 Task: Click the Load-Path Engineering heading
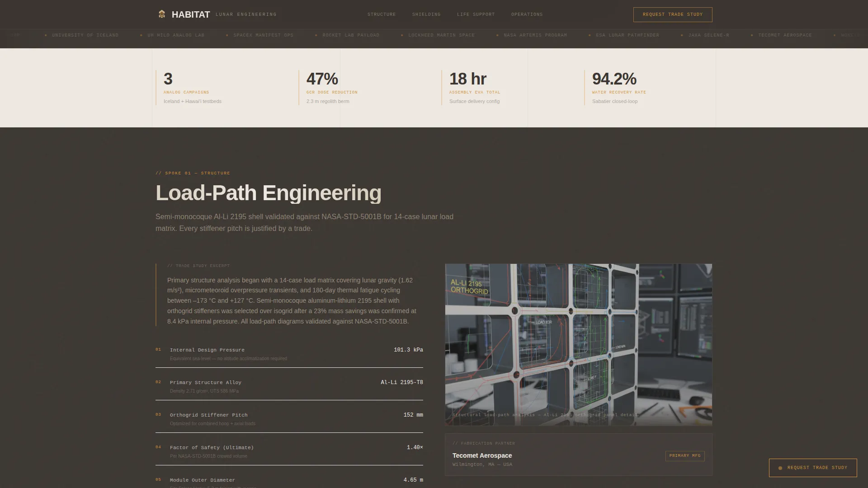[x=269, y=193]
